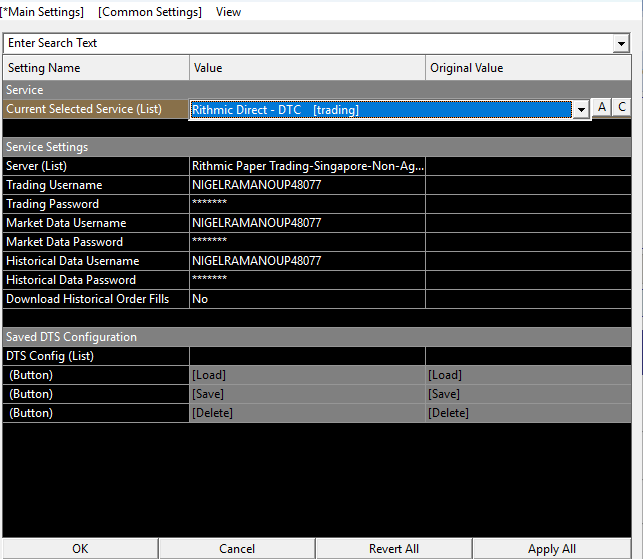Open the Current Selected Service dropdown arrow
643x559 pixels.
click(581, 110)
